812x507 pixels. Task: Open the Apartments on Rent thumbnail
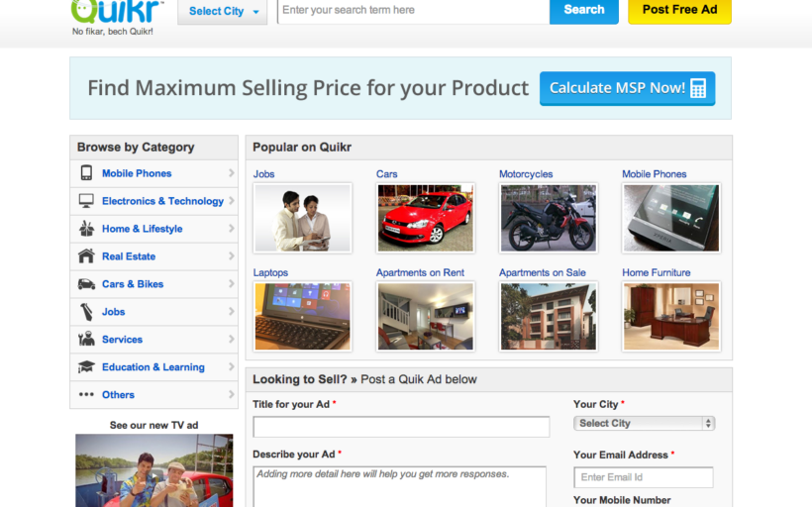click(x=425, y=316)
